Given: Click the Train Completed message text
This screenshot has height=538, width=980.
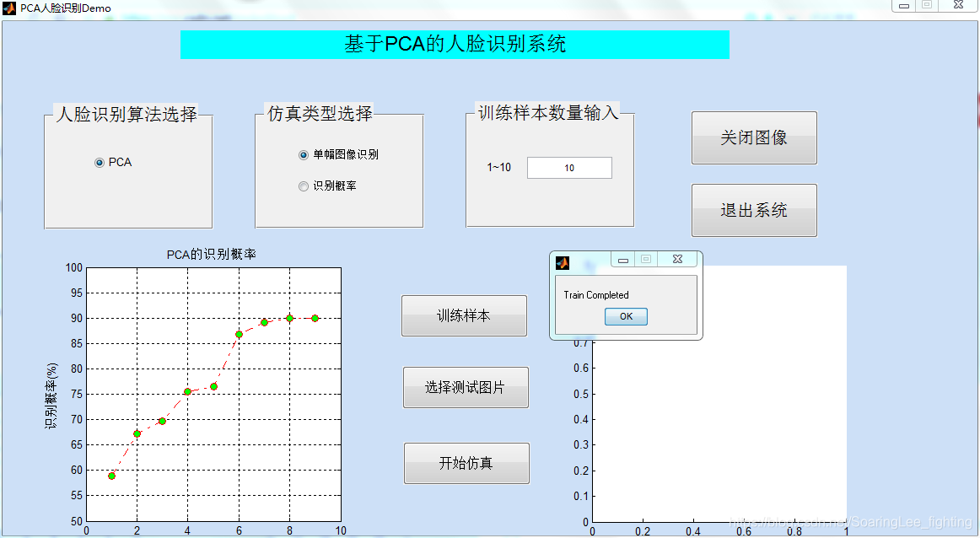Looking at the screenshot, I should 595,293.
